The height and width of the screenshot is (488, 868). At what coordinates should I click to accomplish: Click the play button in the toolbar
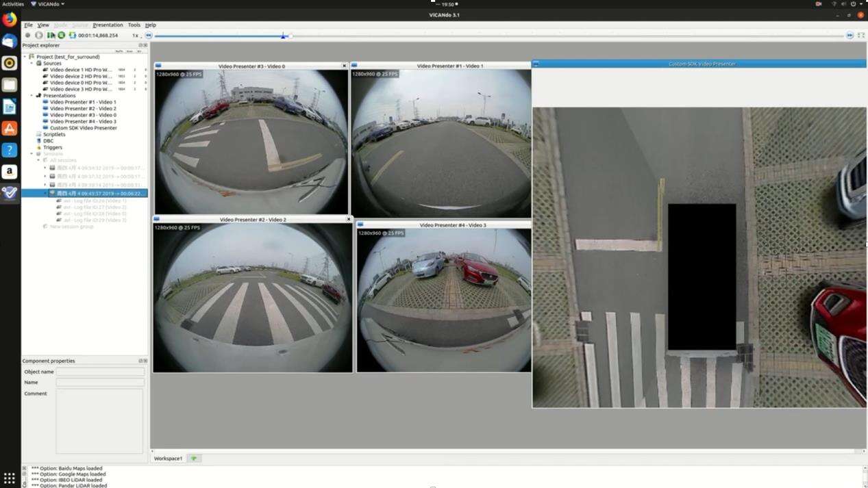tap(39, 35)
